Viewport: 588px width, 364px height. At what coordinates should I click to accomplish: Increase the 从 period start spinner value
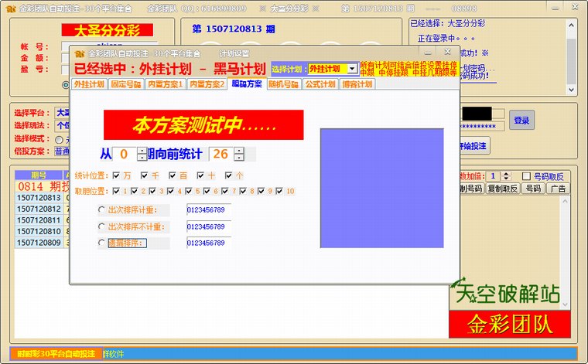pyautogui.click(x=142, y=150)
